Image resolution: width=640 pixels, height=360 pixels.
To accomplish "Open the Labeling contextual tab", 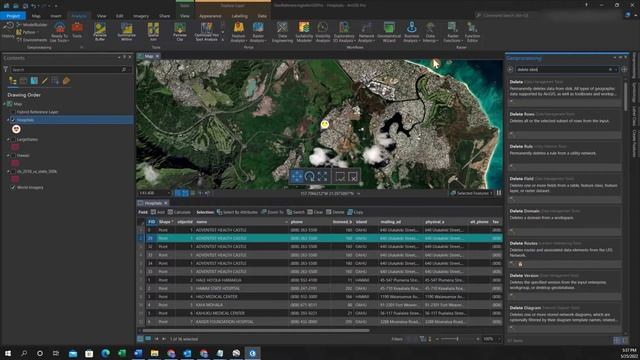I will pyautogui.click(x=240, y=16).
